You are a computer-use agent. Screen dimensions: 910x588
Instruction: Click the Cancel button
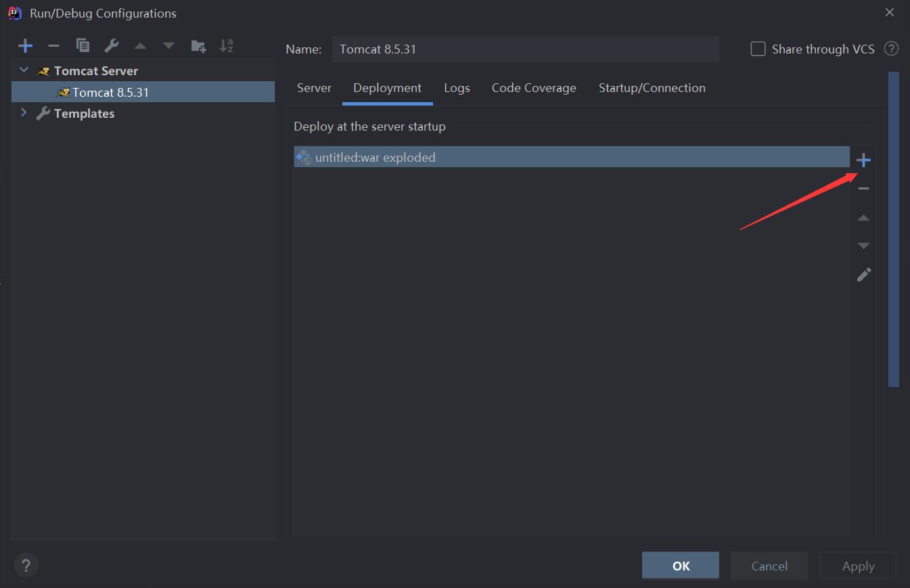click(x=769, y=566)
